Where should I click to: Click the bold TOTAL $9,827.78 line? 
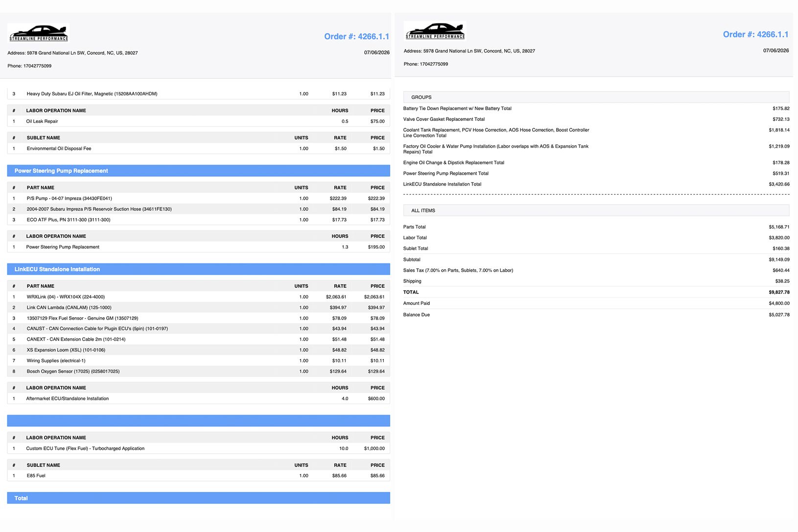[x=596, y=292]
